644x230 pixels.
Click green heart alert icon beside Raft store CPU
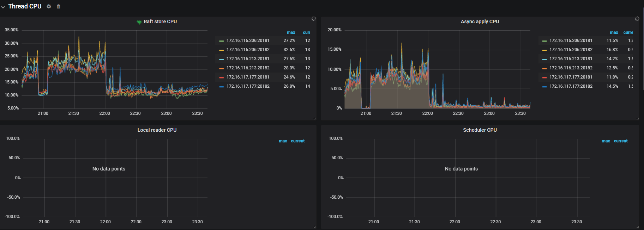coord(139,22)
